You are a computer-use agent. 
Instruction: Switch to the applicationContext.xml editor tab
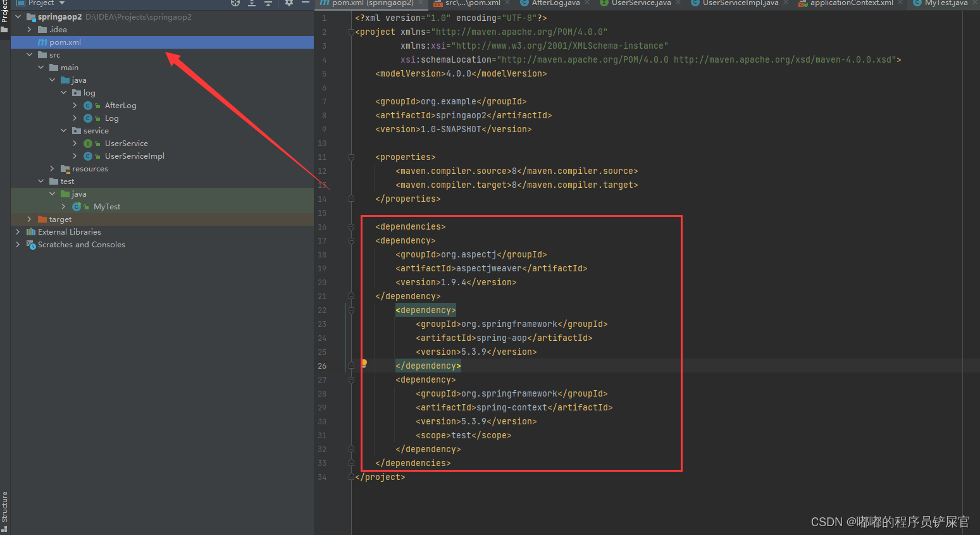[852, 3]
